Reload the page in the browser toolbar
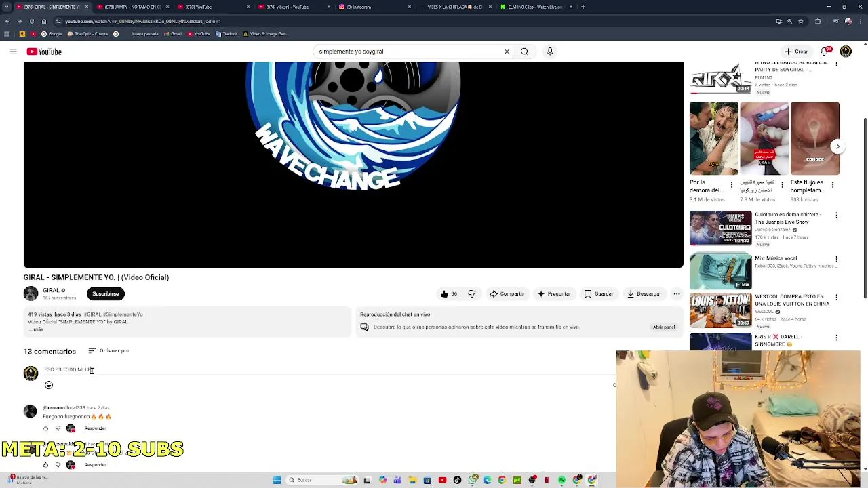868x488 pixels. (x=31, y=21)
